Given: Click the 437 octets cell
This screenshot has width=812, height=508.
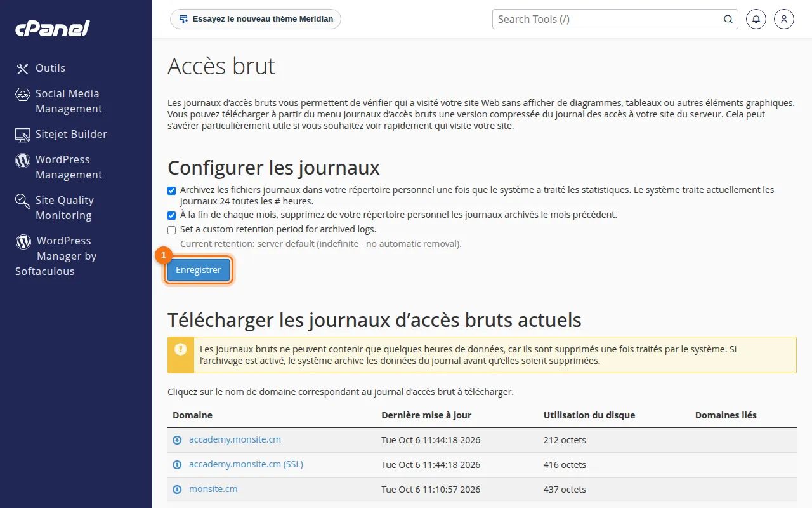Looking at the screenshot, I should [x=565, y=490].
